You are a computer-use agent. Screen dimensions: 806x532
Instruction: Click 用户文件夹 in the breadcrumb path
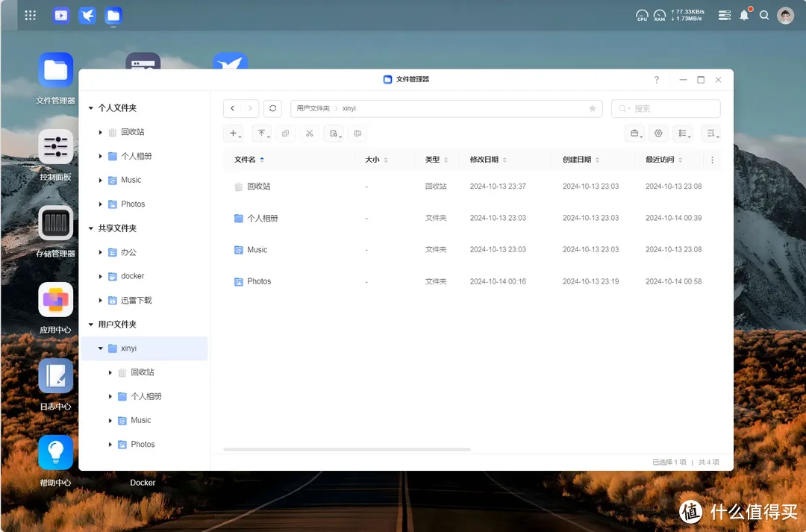313,108
